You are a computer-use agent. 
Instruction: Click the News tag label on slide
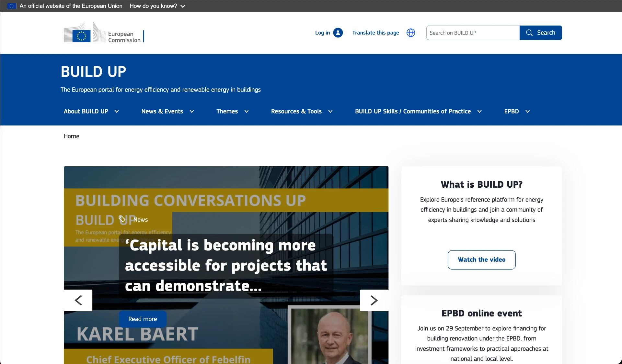141,219
